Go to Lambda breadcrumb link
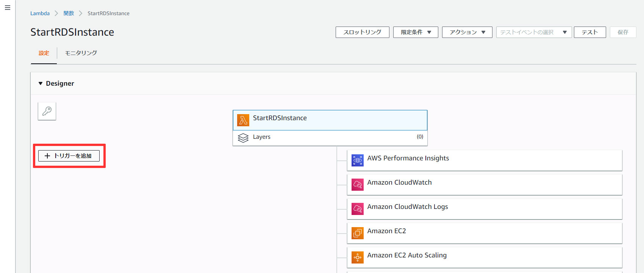The width and height of the screenshot is (644, 273). tap(40, 13)
